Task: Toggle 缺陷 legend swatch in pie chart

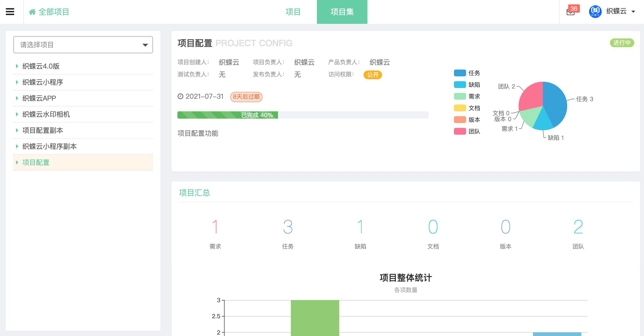Action: [460, 85]
